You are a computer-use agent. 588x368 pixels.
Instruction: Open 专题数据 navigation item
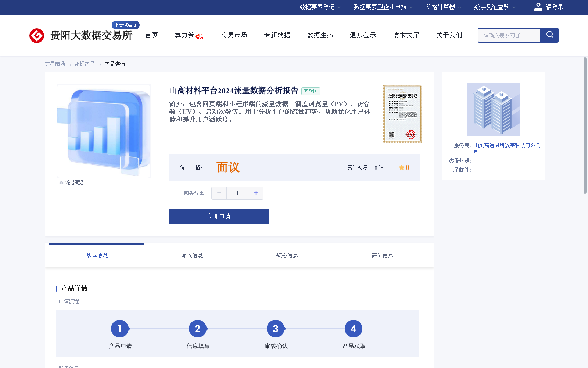pos(277,35)
